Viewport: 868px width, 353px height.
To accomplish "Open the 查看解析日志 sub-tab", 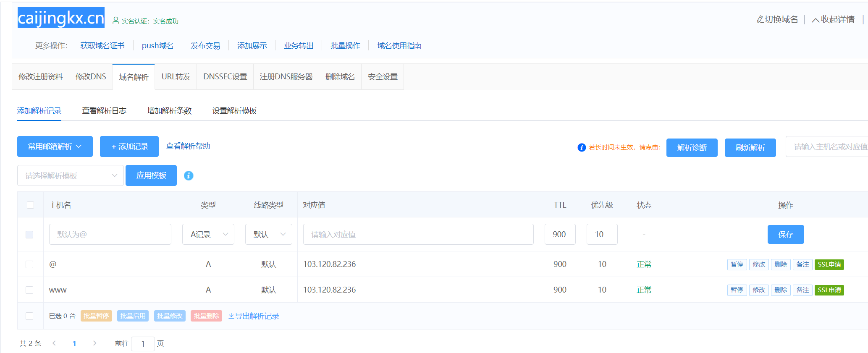I will (104, 111).
